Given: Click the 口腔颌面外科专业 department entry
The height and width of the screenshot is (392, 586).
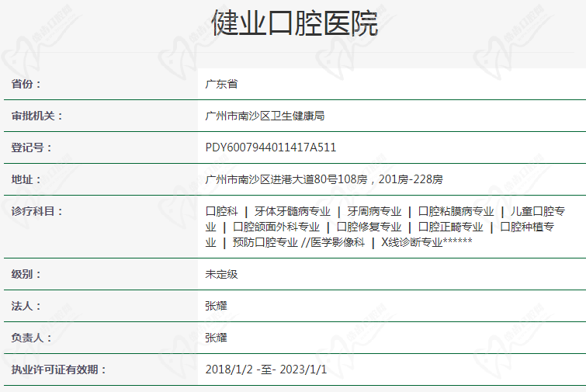Looking at the screenshot, I should (x=276, y=227).
